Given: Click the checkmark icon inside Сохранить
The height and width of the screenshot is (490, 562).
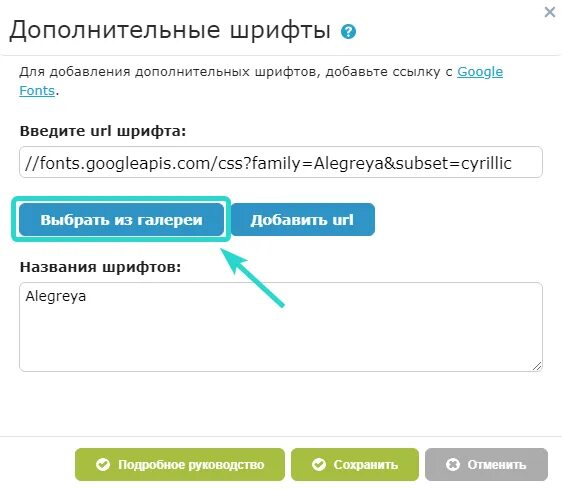Looking at the screenshot, I should tap(319, 465).
